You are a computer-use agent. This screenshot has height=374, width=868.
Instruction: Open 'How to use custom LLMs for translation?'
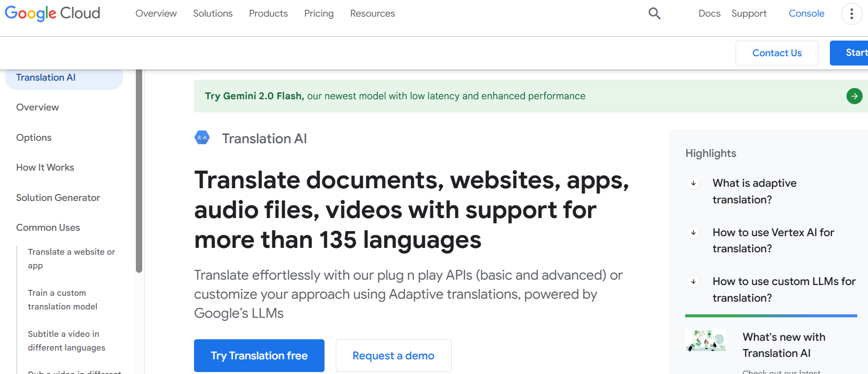pos(784,289)
